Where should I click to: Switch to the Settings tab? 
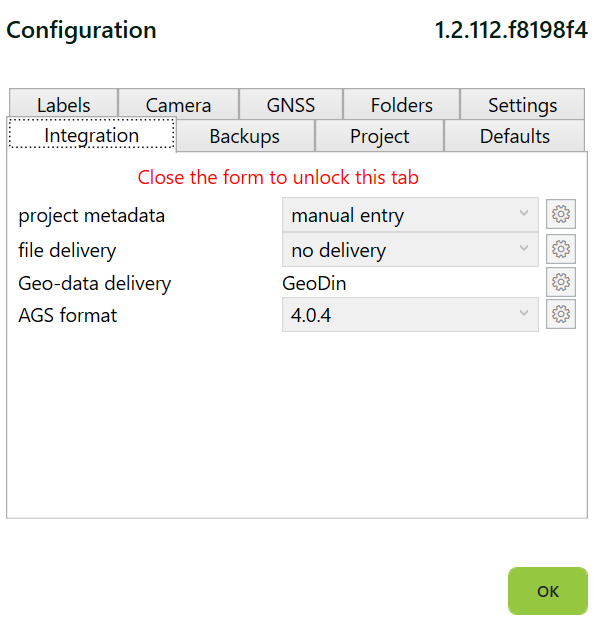[x=522, y=105]
